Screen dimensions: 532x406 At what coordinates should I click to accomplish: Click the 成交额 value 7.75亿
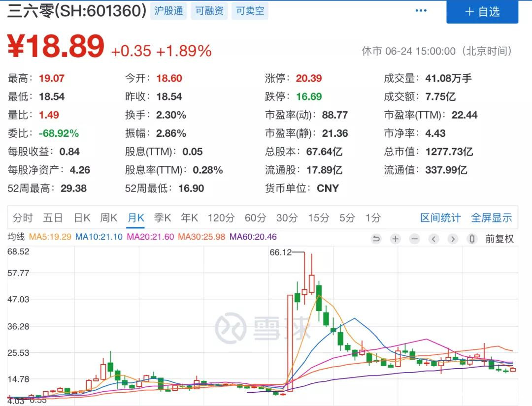[440, 96]
